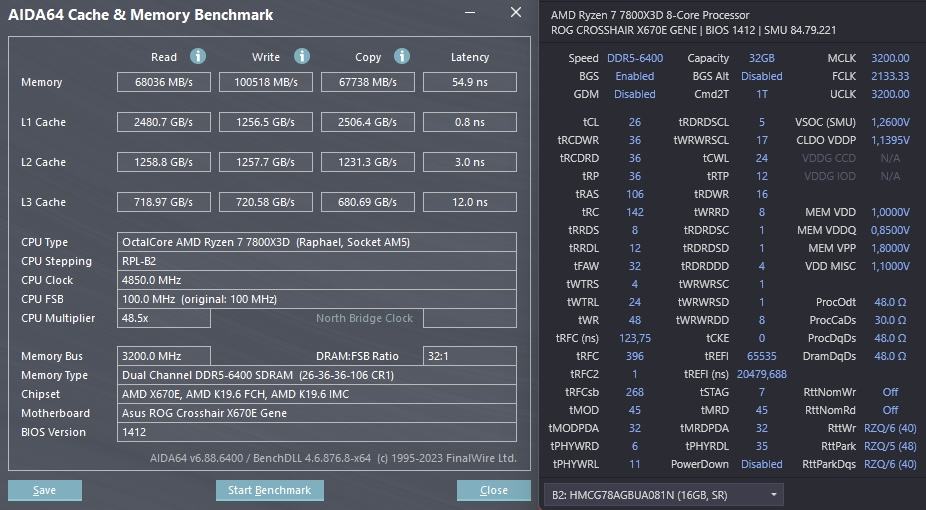This screenshot has height=510, width=926.
Task: Click the Copy column info icon
Action: [x=402, y=57]
